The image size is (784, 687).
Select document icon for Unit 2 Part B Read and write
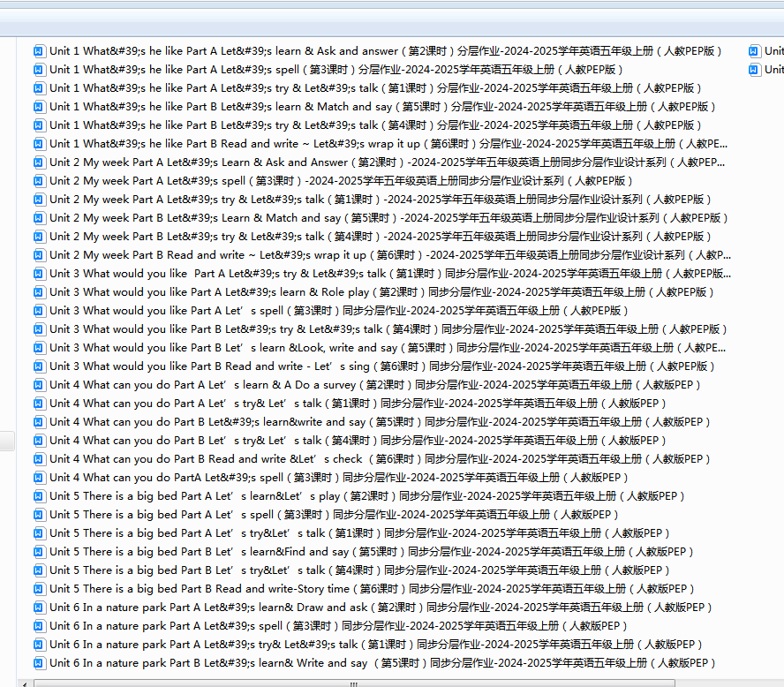[39, 255]
